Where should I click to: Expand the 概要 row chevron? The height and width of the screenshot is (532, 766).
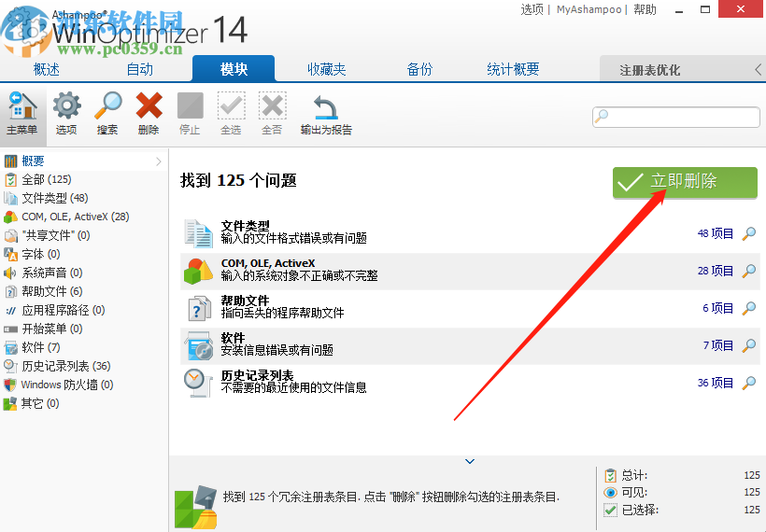pos(159,161)
